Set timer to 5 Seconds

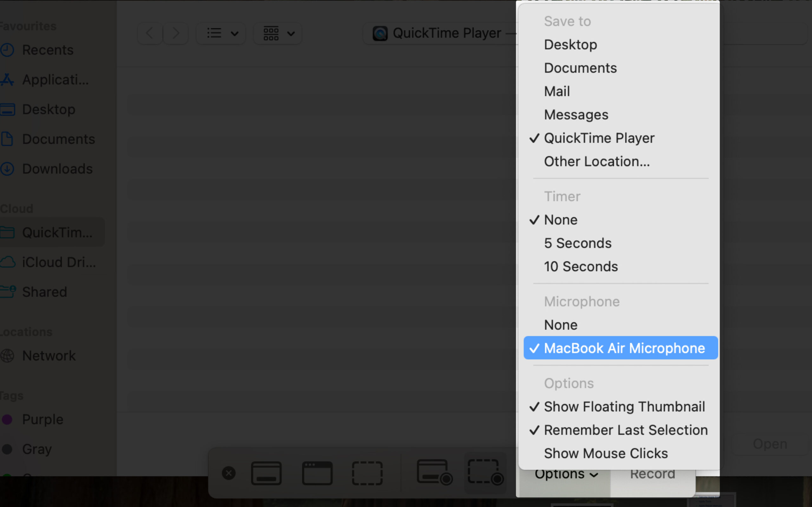(x=578, y=243)
